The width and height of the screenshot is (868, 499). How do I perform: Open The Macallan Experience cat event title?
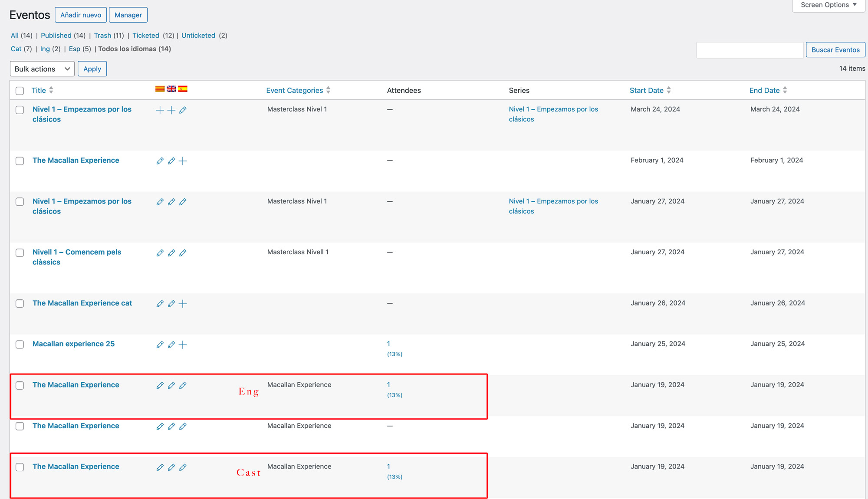point(82,303)
